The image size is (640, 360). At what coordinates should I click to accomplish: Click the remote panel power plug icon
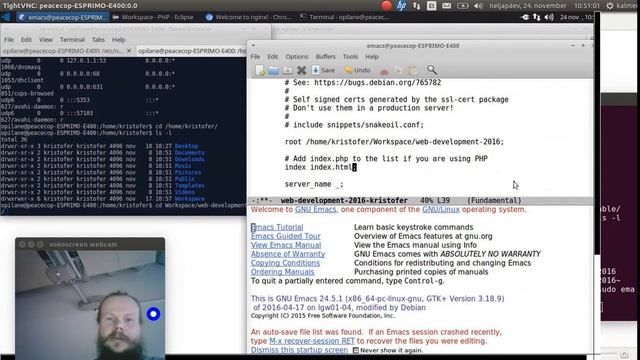coord(525,17)
